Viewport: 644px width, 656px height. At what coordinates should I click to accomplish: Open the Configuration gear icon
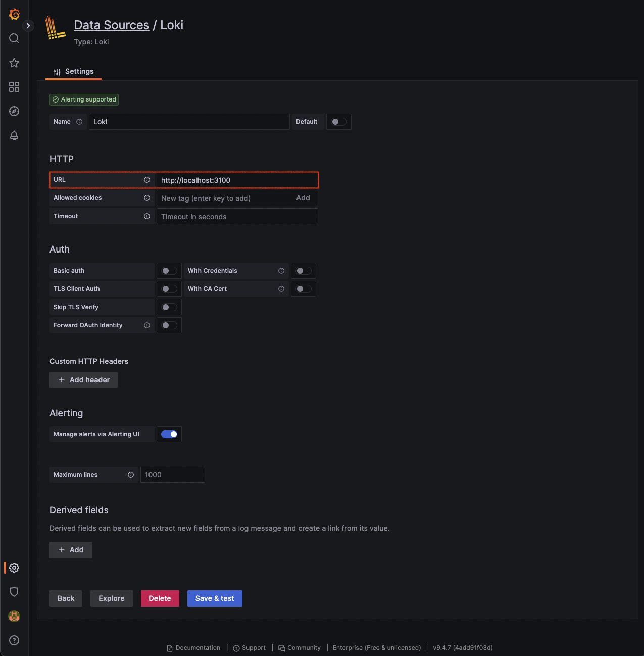(x=14, y=568)
